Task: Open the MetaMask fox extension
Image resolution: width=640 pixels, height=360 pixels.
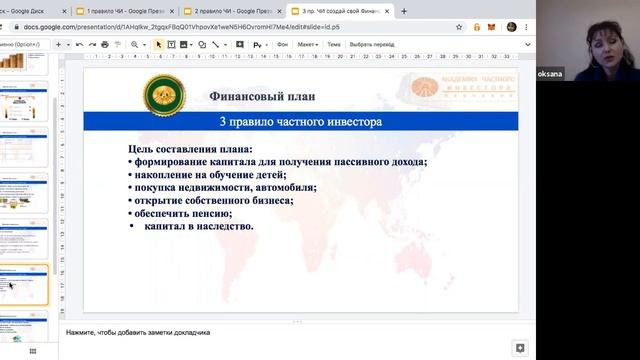Action: click(x=492, y=27)
